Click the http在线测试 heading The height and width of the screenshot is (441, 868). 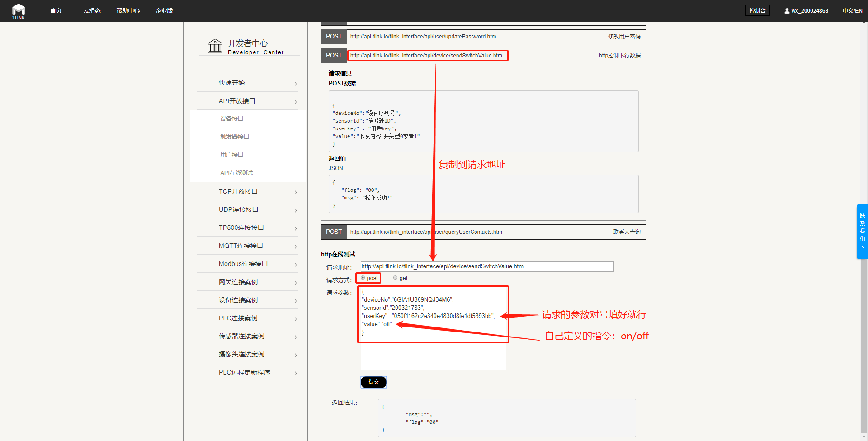(x=338, y=254)
